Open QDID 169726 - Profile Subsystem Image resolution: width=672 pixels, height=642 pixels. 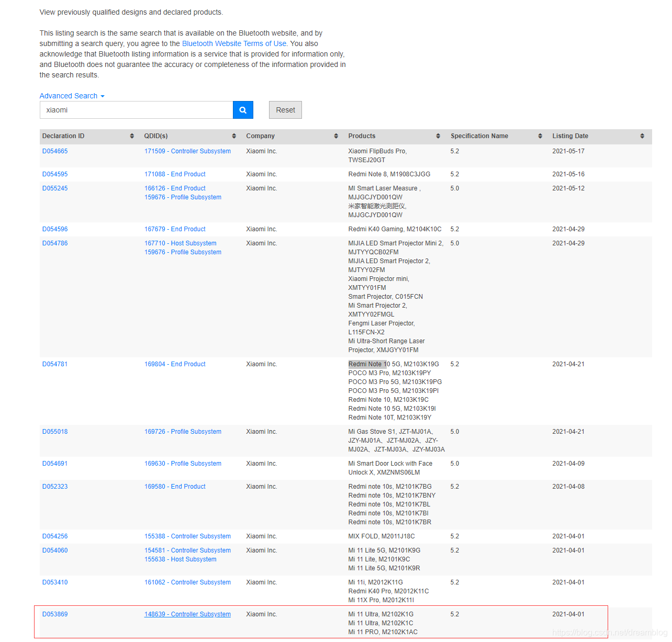[183, 432]
